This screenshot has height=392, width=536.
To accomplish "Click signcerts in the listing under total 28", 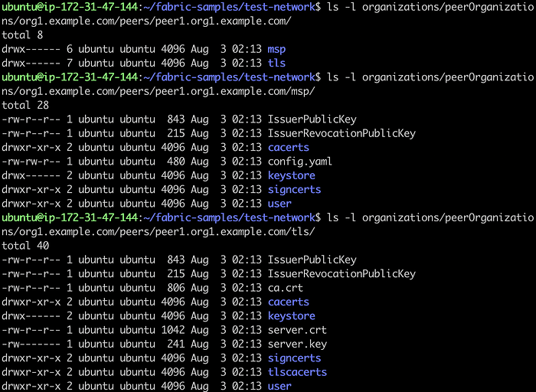I will pyautogui.click(x=294, y=190).
